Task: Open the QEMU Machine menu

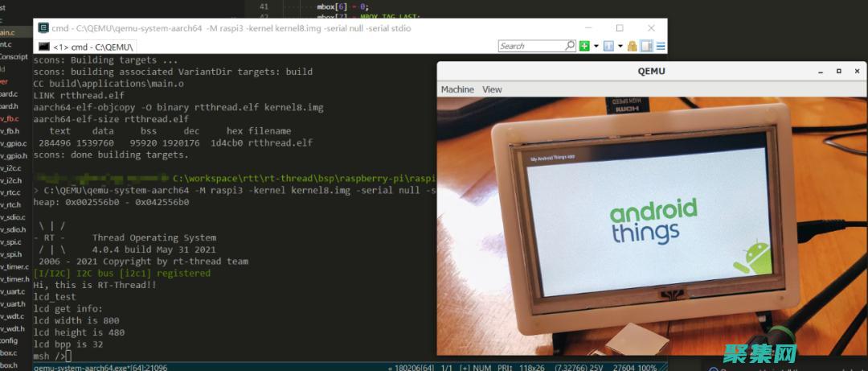Action: (x=457, y=89)
